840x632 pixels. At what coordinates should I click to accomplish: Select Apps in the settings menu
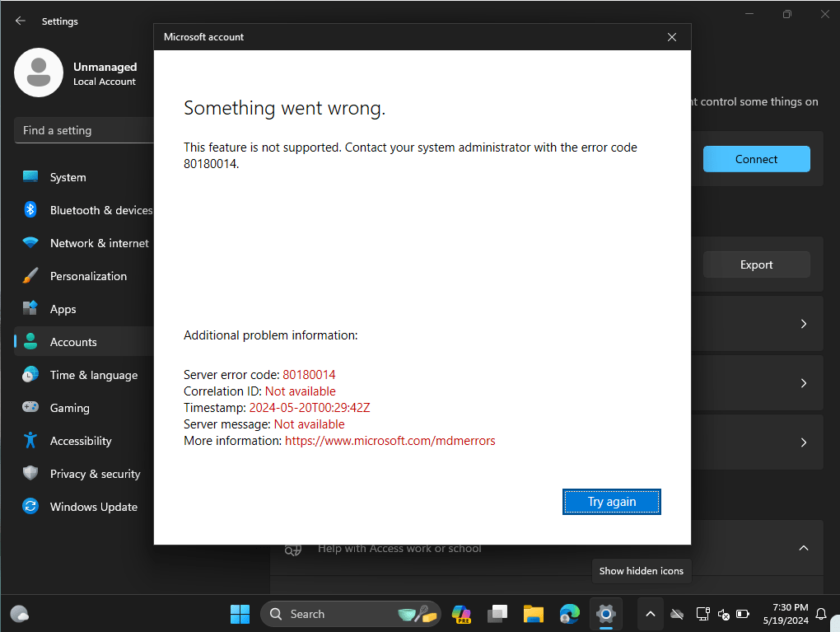click(x=63, y=309)
